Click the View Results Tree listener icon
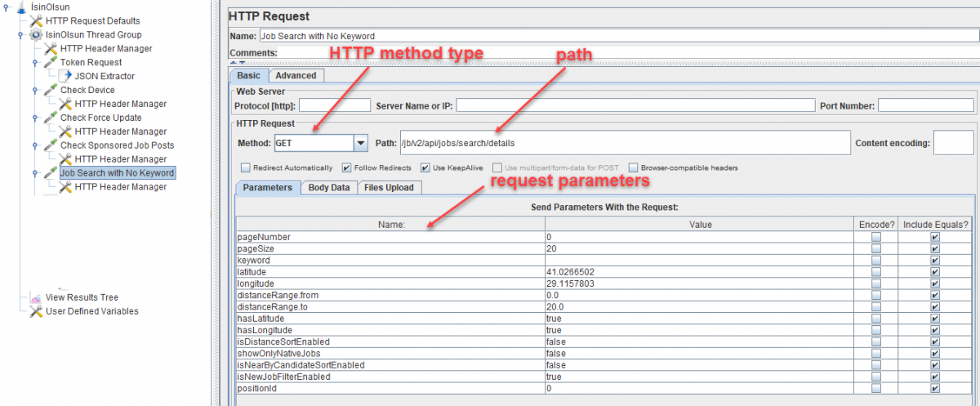The width and height of the screenshot is (980, 406). pos(36,297)
